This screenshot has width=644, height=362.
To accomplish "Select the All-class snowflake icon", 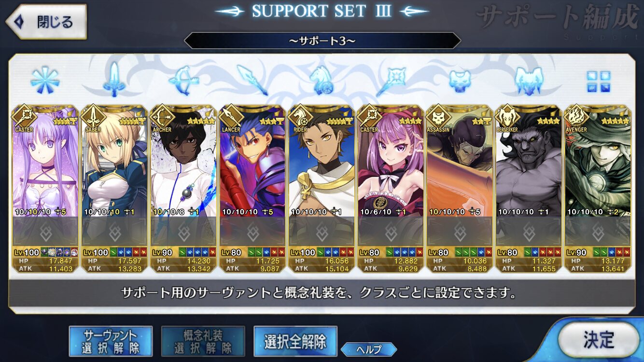I will [45, 80].
